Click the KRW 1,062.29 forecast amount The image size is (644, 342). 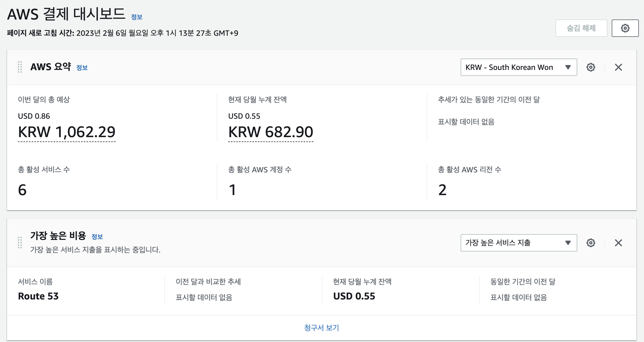(x=67, y=132)
